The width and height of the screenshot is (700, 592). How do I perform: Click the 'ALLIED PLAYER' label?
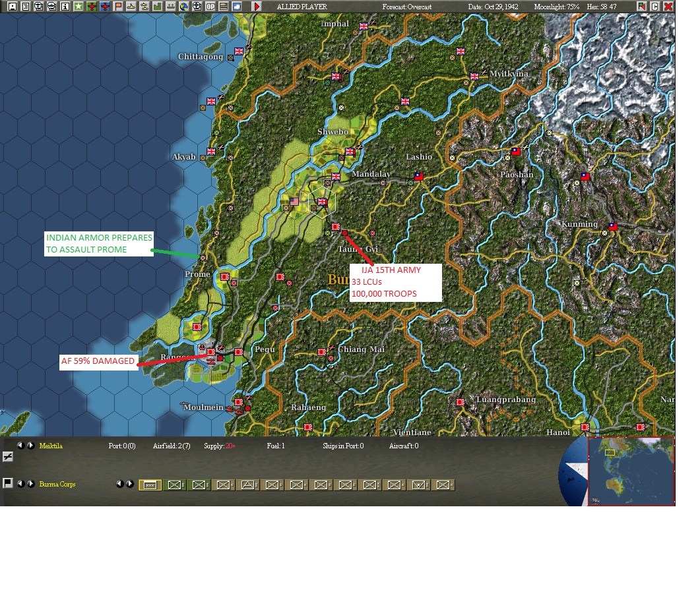(302, 7)
